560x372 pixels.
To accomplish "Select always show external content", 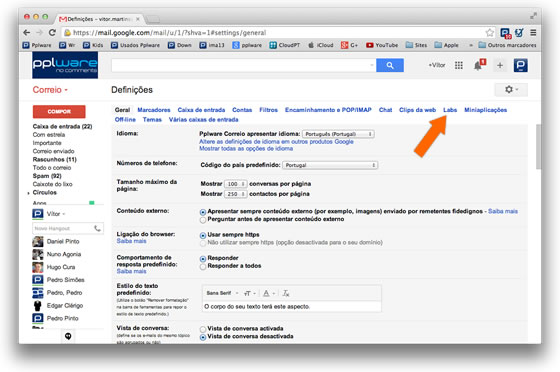I will 203,212.
